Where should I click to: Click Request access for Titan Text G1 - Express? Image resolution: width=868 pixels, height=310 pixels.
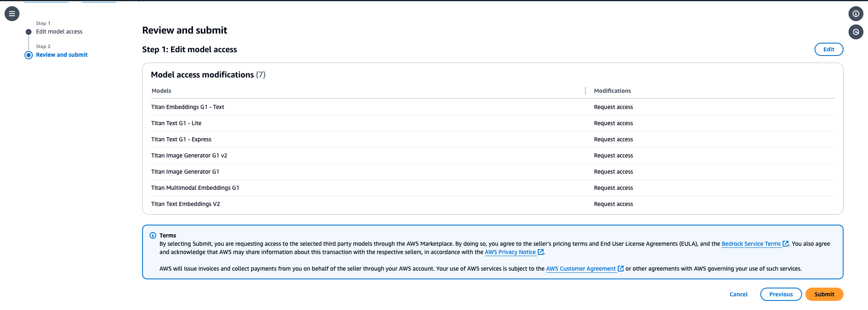(613, 139)
